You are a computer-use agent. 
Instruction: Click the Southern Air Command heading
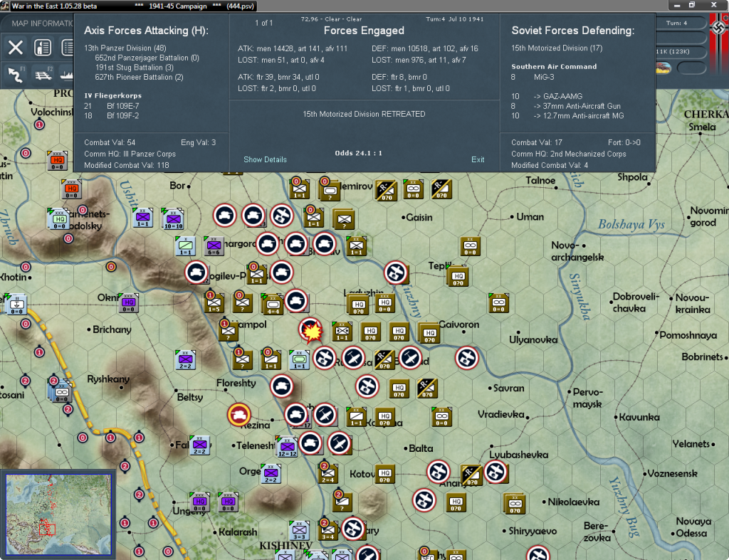(x=554, y=66)
